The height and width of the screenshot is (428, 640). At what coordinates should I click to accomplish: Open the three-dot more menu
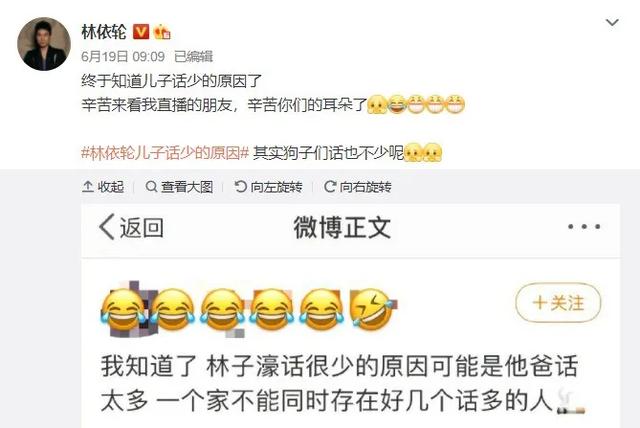[584, 226]
